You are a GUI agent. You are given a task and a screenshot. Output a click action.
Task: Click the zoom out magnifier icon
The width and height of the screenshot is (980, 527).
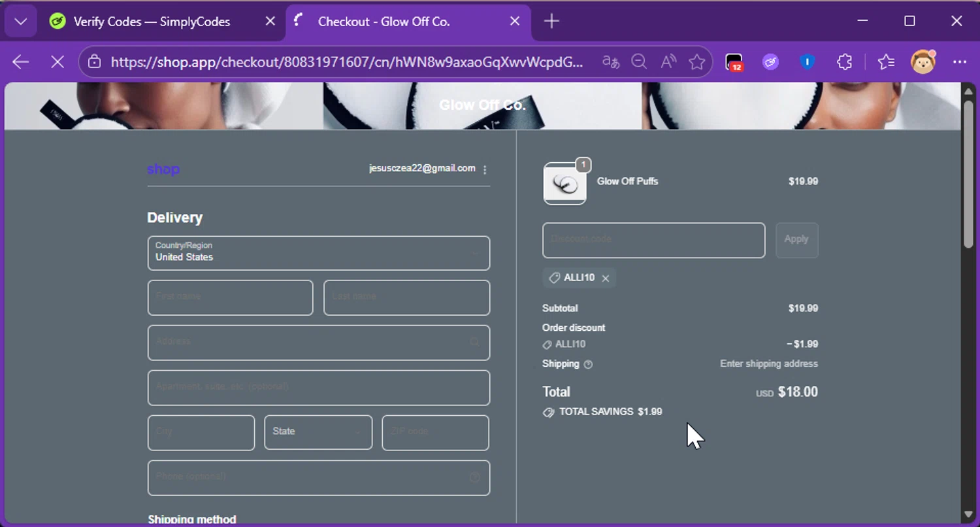[639, 62]
